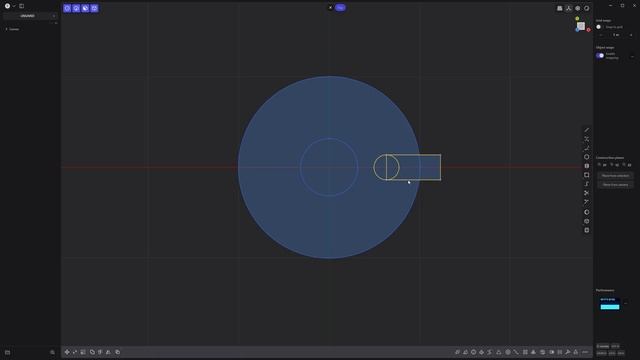Cancel active command with the top X
640x360 pixels.
[x=330, y=7]
